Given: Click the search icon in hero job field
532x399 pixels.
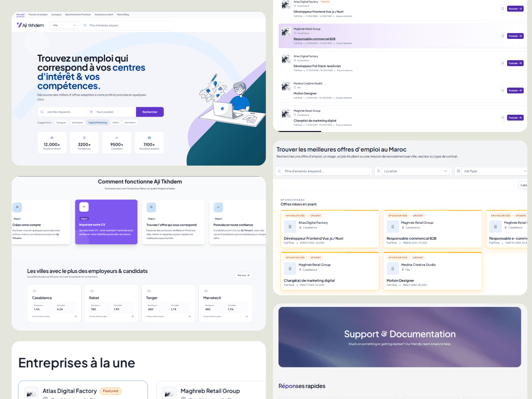Looking at the screenshot, I should (x=42, y=112).
